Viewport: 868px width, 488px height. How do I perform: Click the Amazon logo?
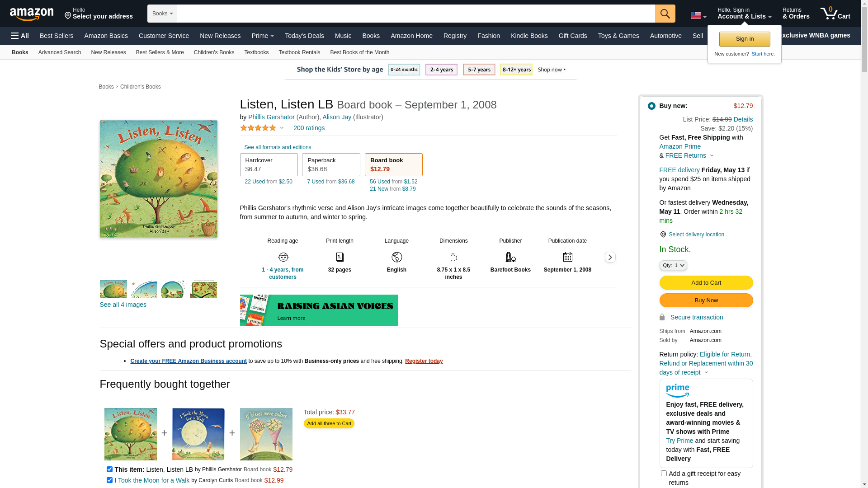point(32,14)
